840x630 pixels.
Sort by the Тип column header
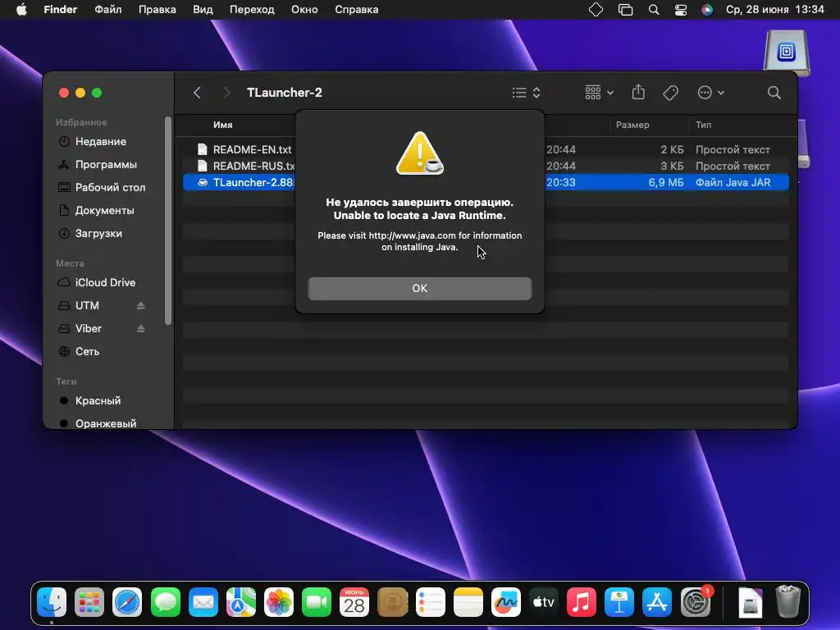coord(703,125)
